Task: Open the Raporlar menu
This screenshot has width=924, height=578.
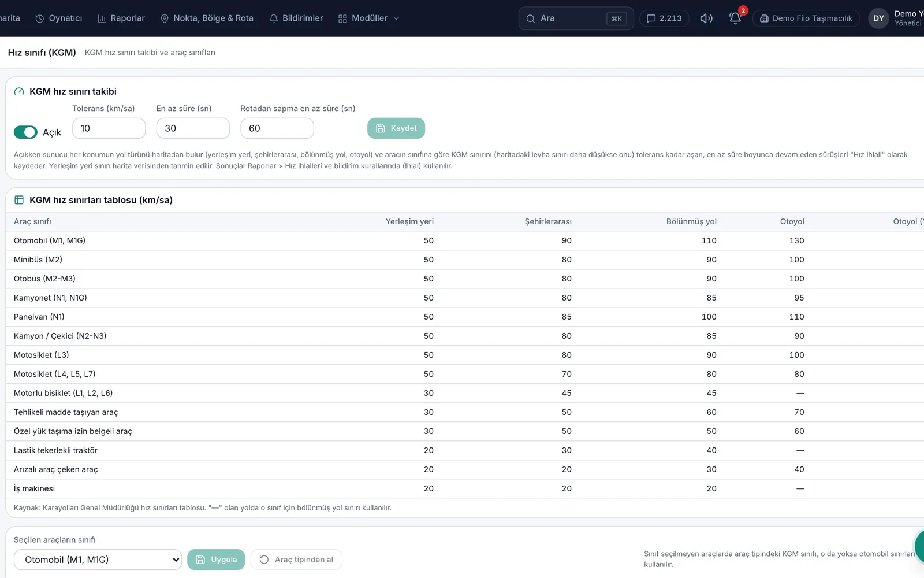Action: (121, 18)
